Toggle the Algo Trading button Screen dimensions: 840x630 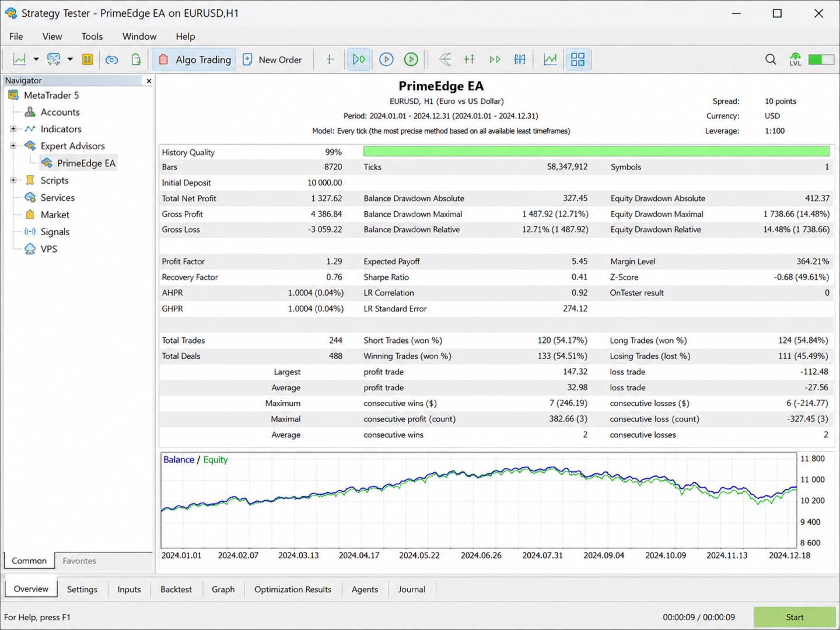point(195,60)
